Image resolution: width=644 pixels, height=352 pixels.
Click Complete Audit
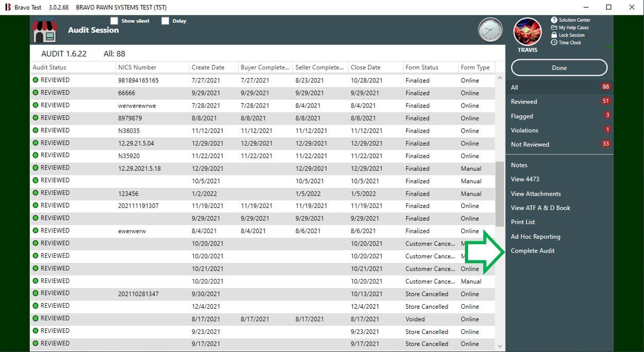click(x=532, y=251)
